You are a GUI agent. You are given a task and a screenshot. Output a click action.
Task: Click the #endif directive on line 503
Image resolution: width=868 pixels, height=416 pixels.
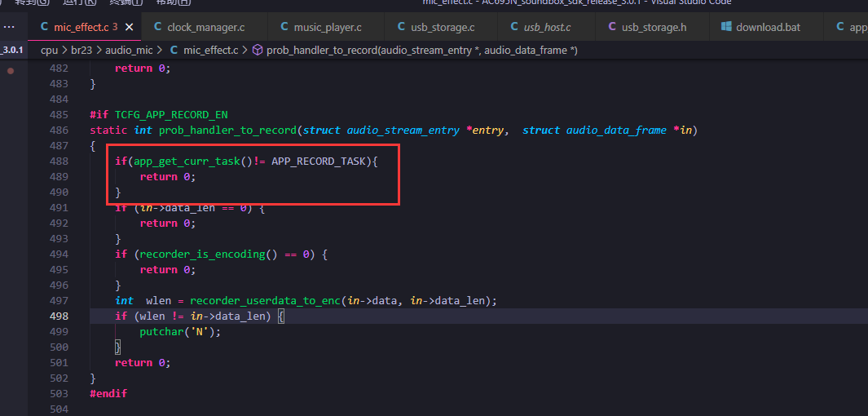point(108,394)
